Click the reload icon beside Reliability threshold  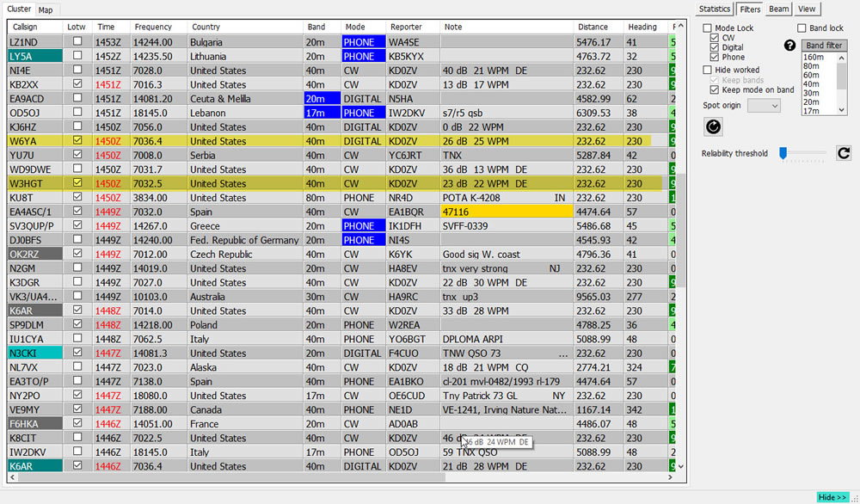(844, 153)
